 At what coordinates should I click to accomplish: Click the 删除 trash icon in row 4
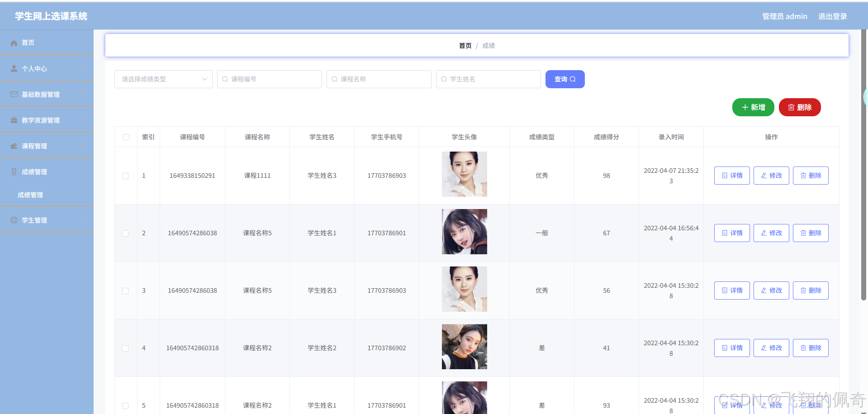tap(803, 348)
